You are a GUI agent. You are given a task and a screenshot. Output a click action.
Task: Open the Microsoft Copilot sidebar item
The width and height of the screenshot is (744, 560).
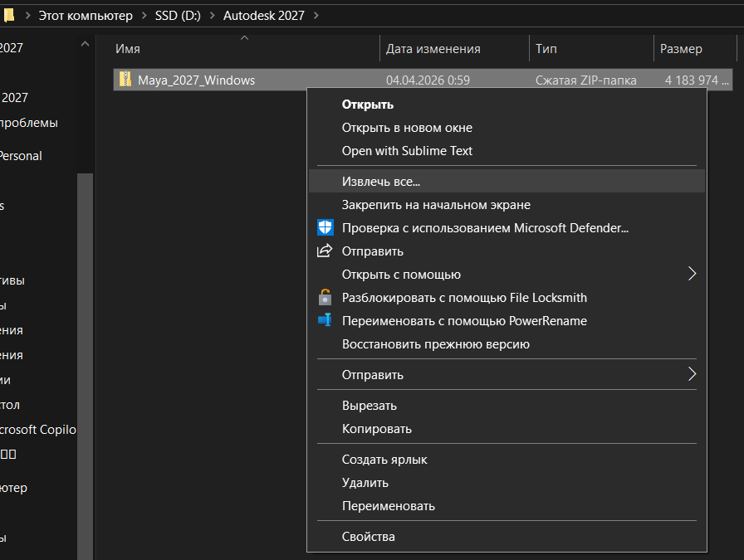[37, 430]
